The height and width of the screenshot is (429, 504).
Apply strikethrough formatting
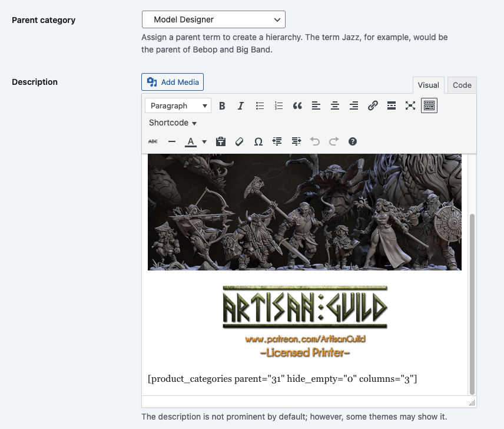click(153, 141)
